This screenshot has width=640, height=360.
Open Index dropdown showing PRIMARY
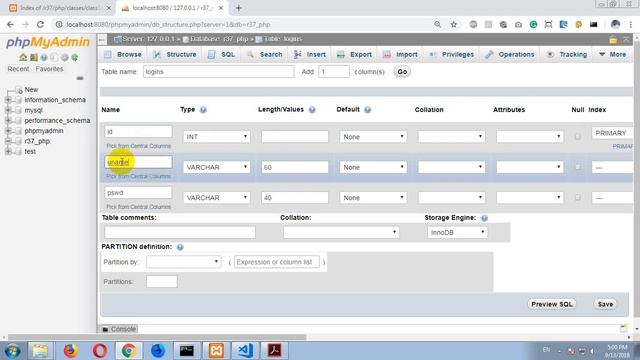tap(612, 133)
